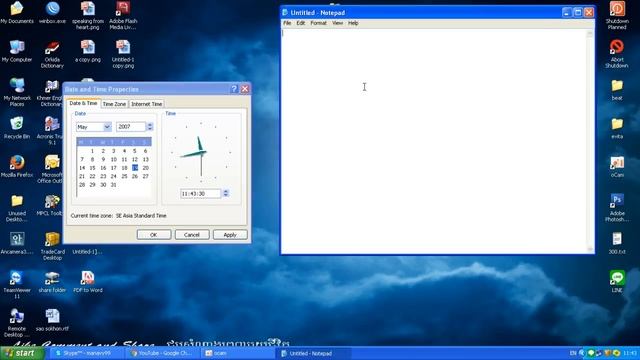Switch to ocam taskbar button
This screenshot has height=360, width=640.
[x=238, y=353]
